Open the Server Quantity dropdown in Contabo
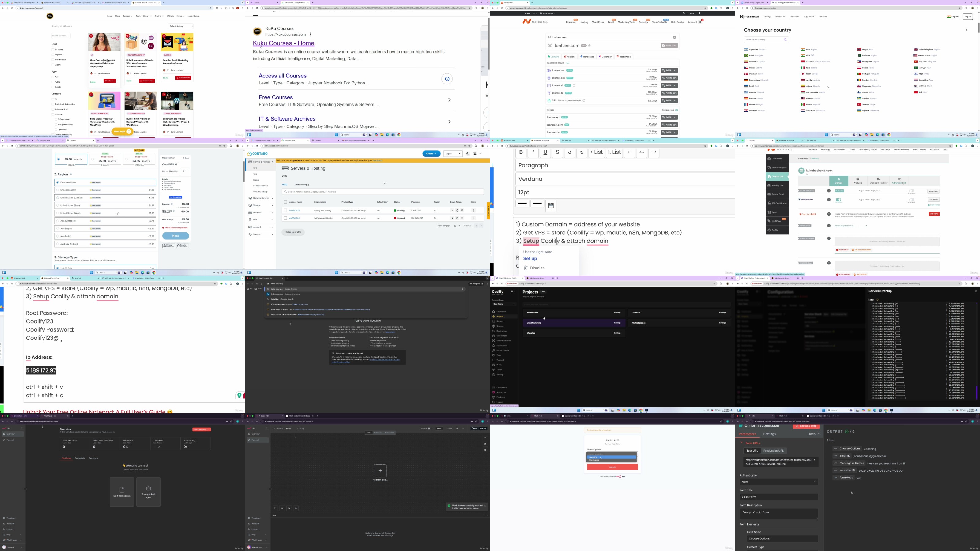Viewport: 980px width, 551px height. [x=185, y=171]
